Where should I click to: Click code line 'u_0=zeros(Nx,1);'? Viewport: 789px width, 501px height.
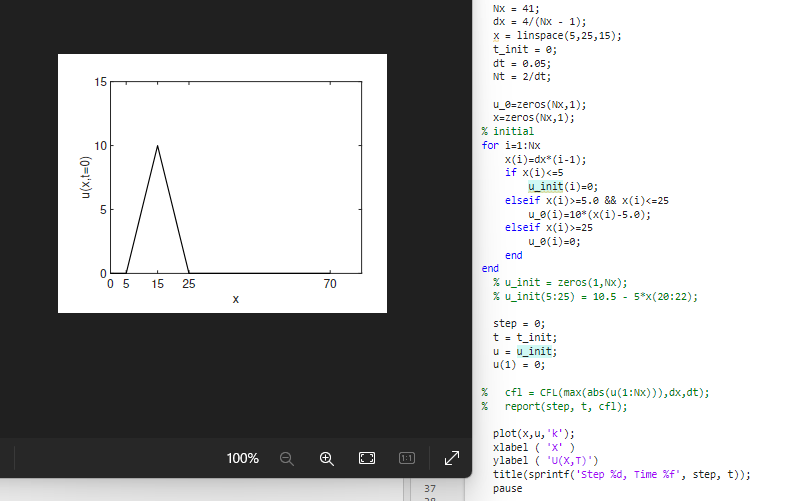point(539,105)
